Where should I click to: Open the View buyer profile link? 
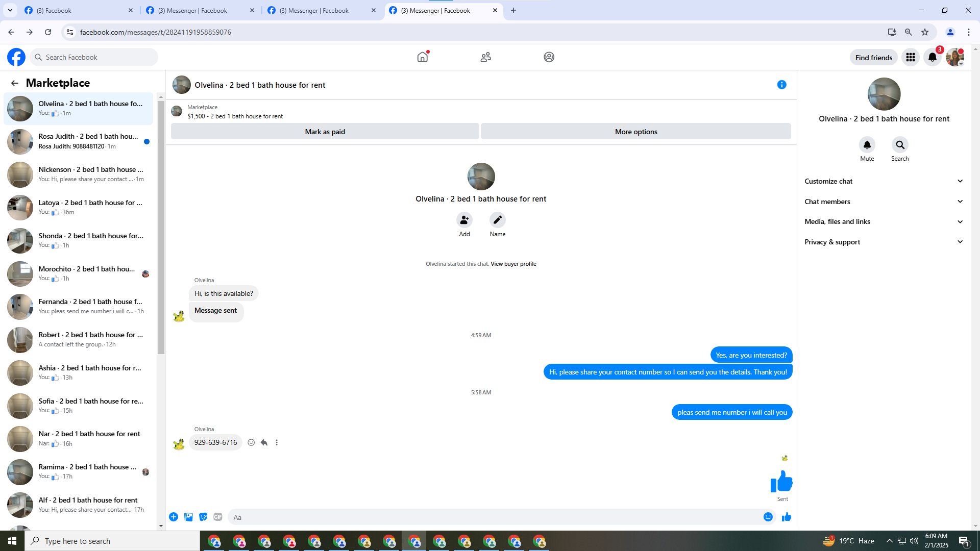click(x=513, y=264)
